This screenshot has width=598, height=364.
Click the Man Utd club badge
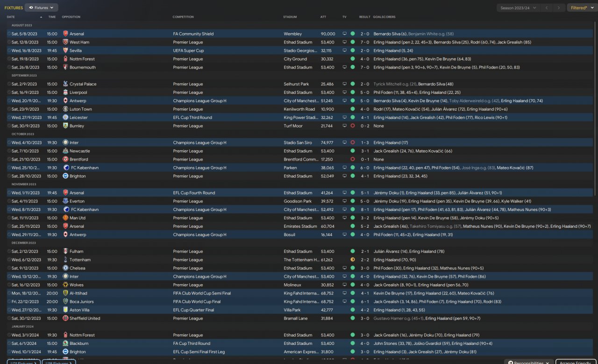click(x=65, y=218)
